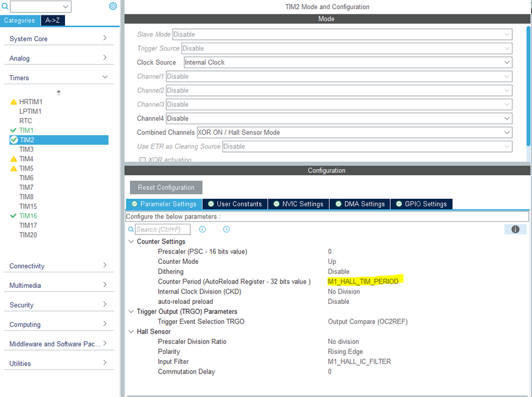Switch to the A->Z tab
The height and width of the screenshot is (397, 532).
coord(53,20)
